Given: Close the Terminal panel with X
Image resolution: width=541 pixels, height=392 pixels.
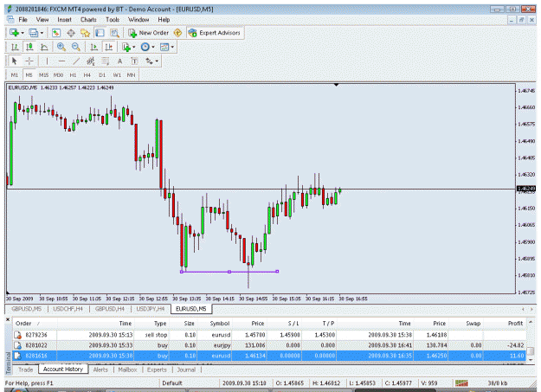Looking at the screenshot, I should coord(8,320).
